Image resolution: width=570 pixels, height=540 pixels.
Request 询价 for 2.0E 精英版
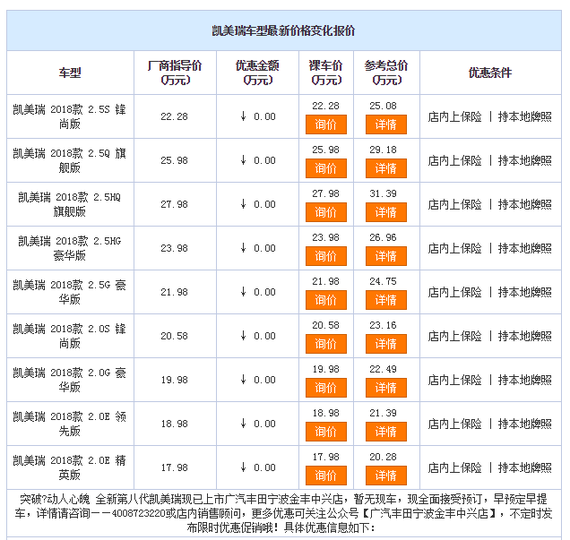tap(326, 476)
